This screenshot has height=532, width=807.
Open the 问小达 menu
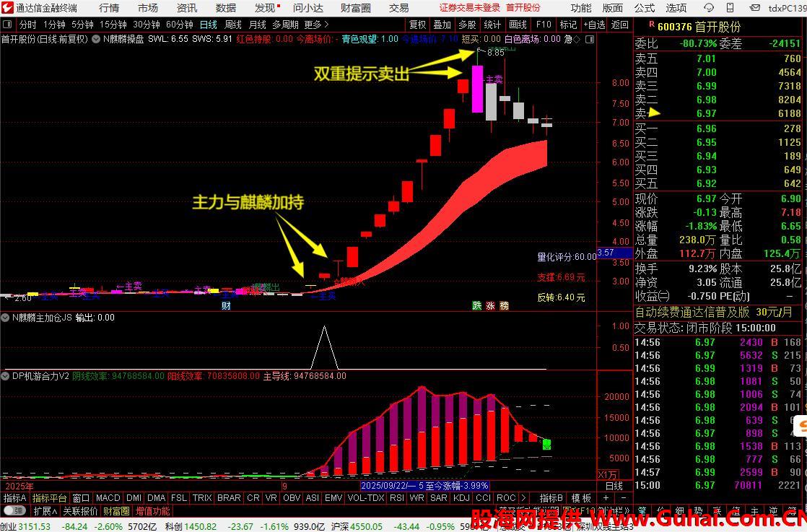point(308,8)
